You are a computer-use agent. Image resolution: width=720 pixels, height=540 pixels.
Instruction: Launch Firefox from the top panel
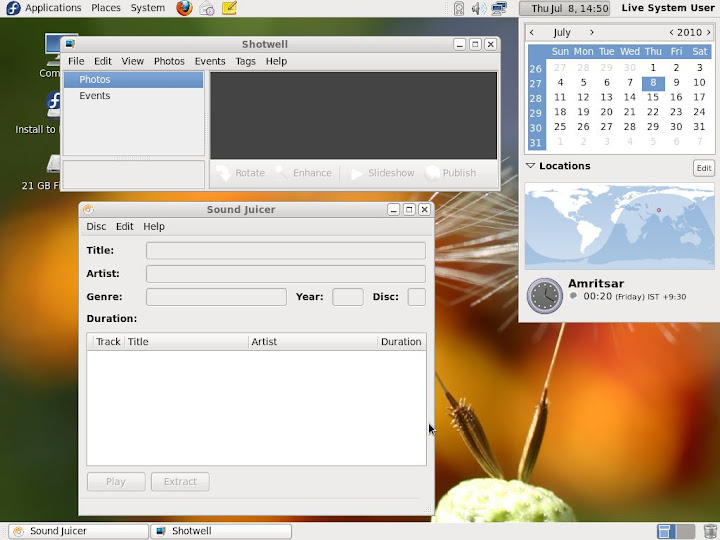(x=184, y=8)
